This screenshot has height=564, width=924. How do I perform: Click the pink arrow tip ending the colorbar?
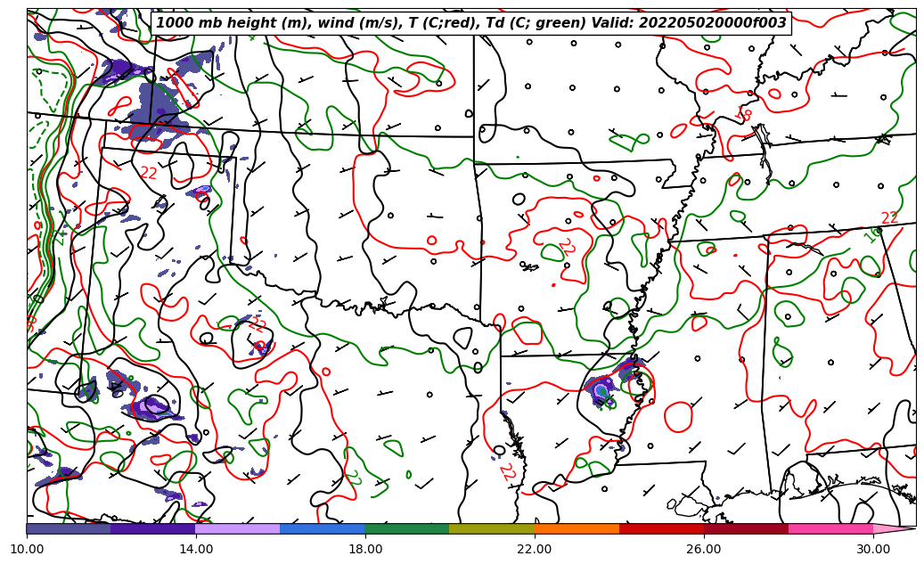click(x=894, y=528)
